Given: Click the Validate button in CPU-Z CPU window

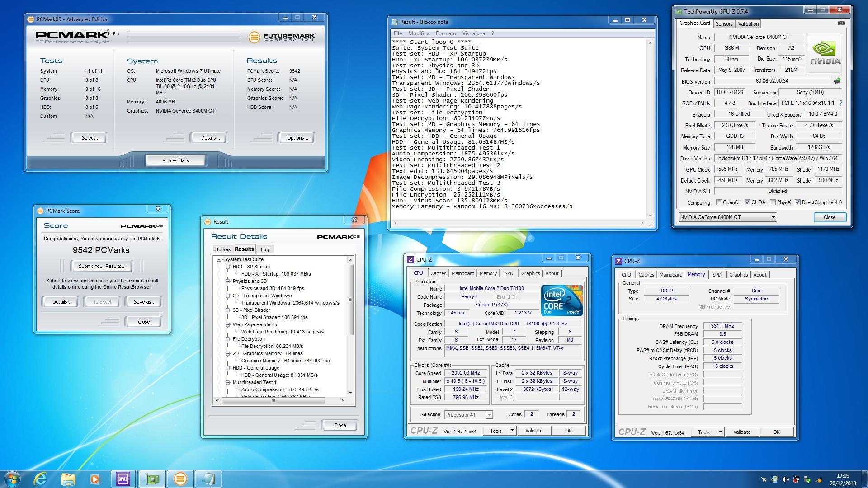Looking at the screenshot, I should click(534, 431).
